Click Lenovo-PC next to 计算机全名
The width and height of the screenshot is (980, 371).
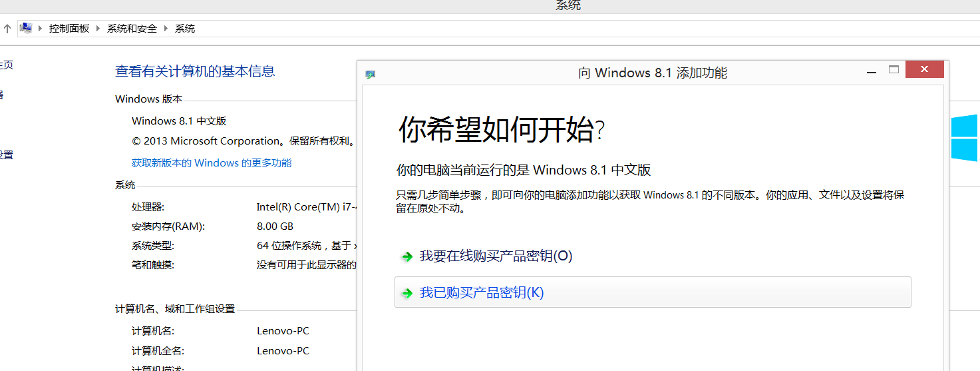pyautogui.click(x=283, y=351)
